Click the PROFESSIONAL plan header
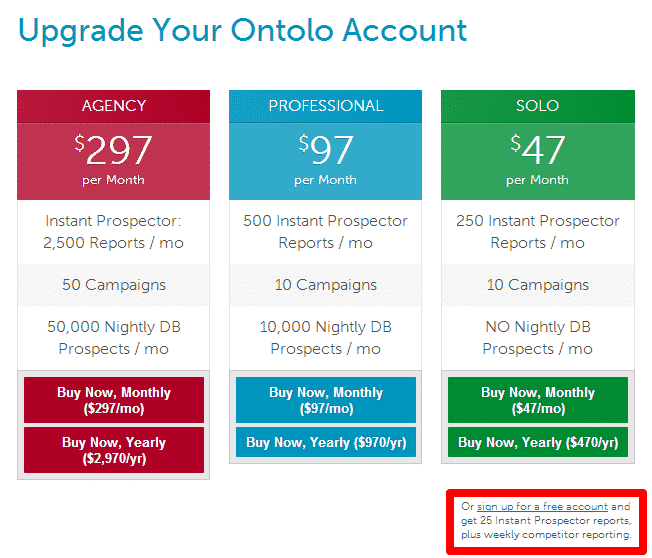652x558 pixels. 326,106
